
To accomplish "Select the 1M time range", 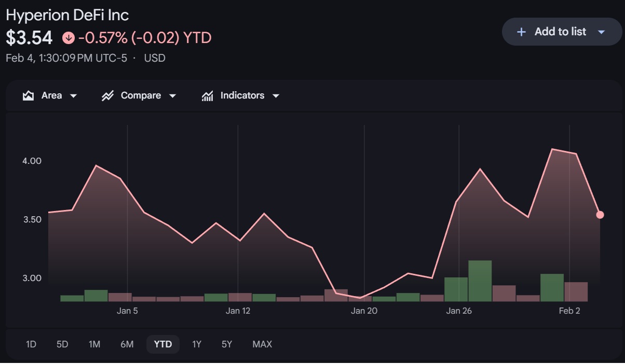I will (94, 344).
